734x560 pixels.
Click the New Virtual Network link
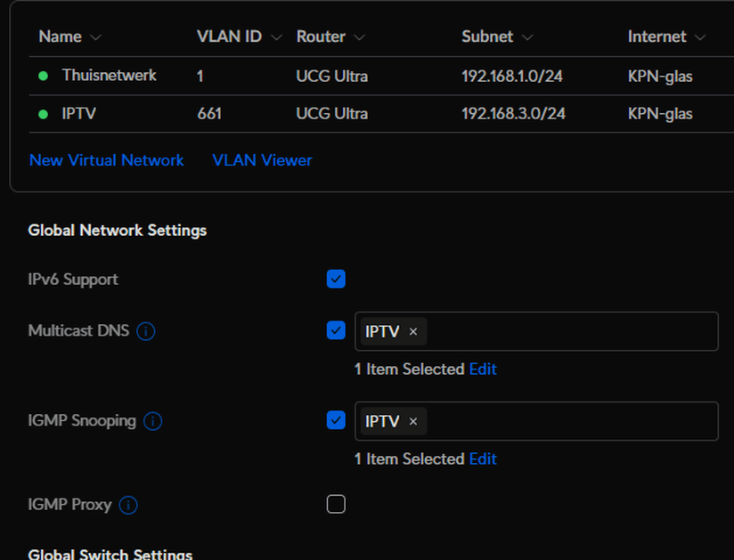(x=106, y=160)
